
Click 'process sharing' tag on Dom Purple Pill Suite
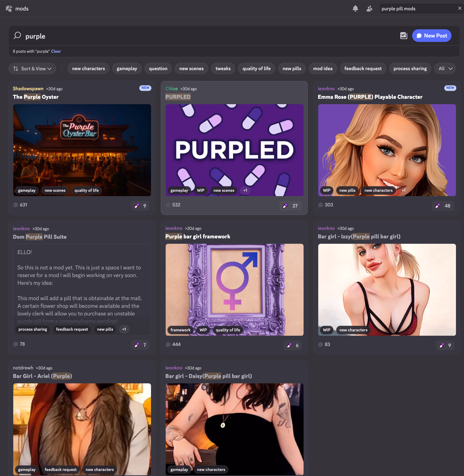[x=33, y=329]
